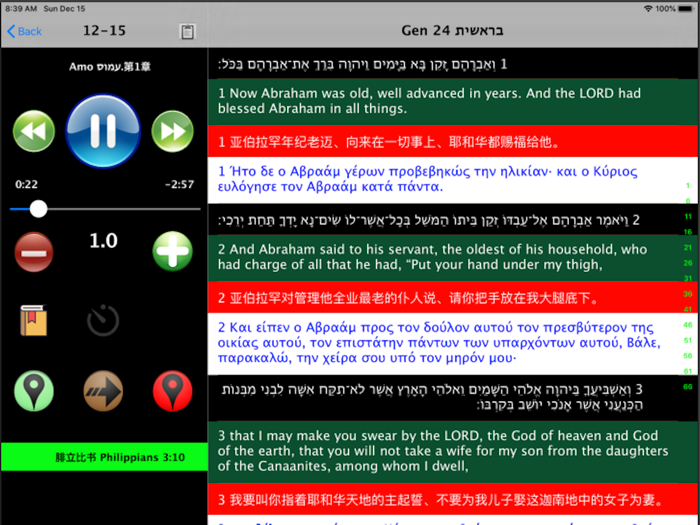The width and height of the screenshot is (700, 525).
Task: Select English verse 2 'And Abraham said'
Action: [453, 258]
